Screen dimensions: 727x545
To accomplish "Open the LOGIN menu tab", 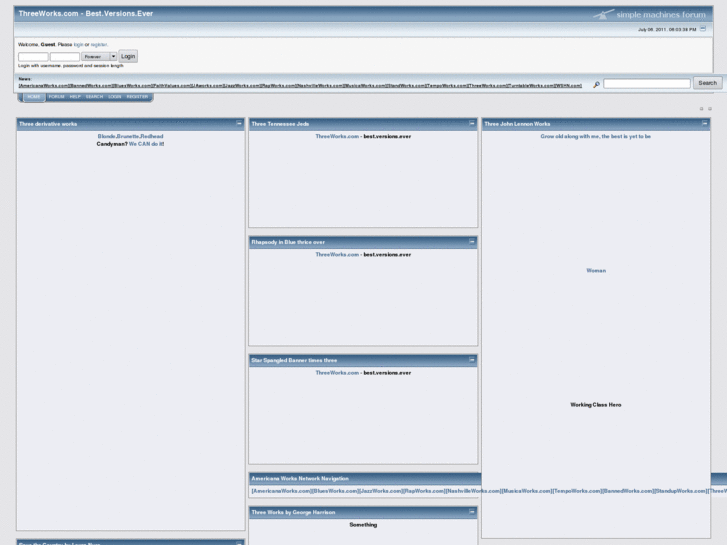I will 115,96.
